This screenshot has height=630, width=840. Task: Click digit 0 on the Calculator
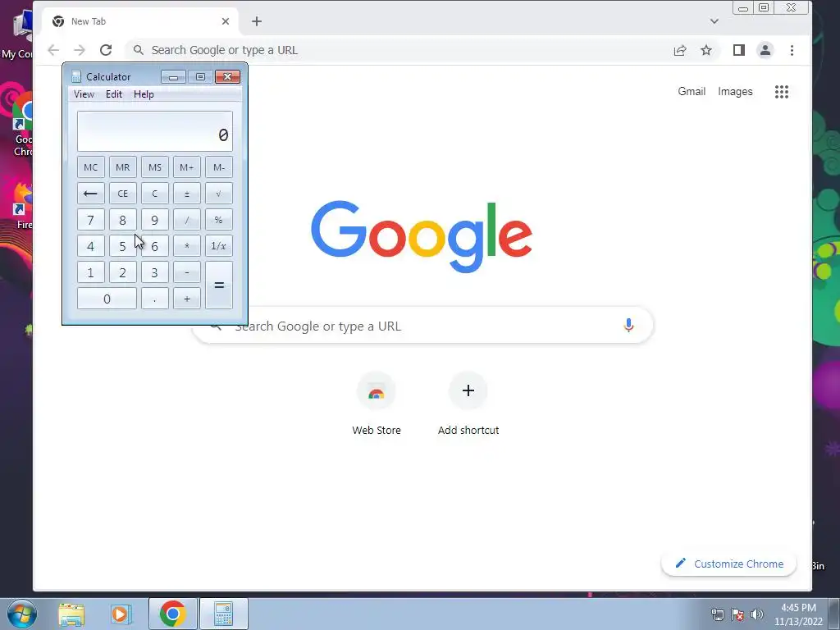pyautogui.click(x=107, y=299)
